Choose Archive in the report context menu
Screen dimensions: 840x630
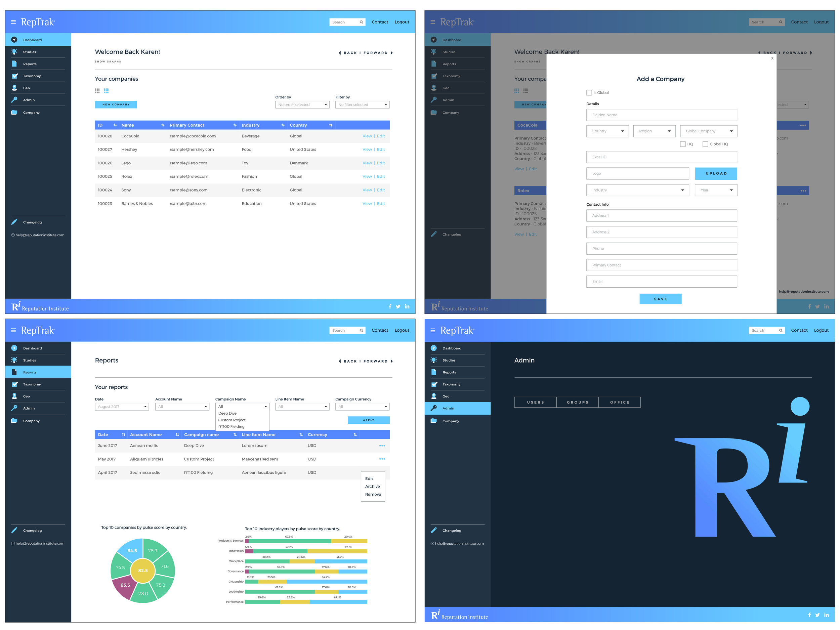tap(373, 487)
